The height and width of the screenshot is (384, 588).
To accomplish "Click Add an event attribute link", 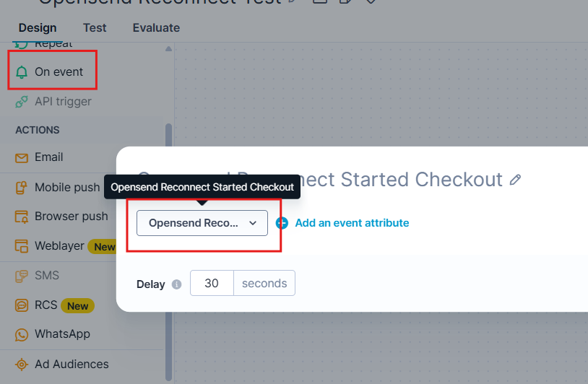I will pos(352,223).
